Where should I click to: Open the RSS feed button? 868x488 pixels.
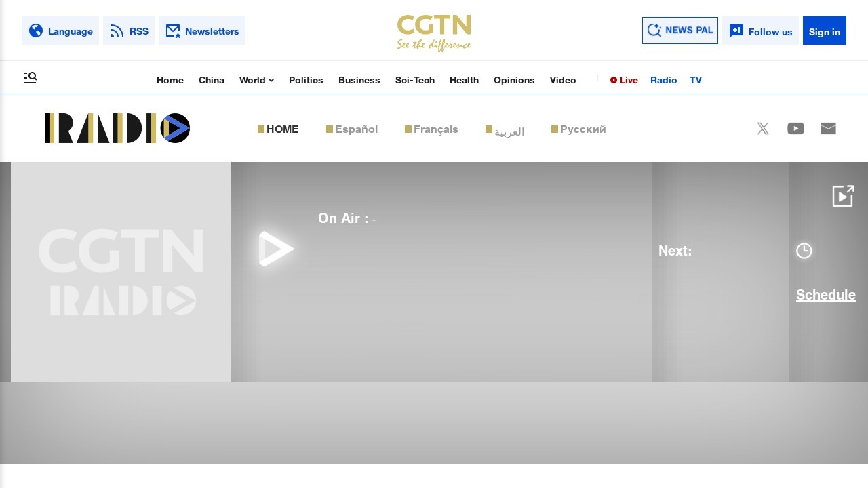click(x=129, y=30)
